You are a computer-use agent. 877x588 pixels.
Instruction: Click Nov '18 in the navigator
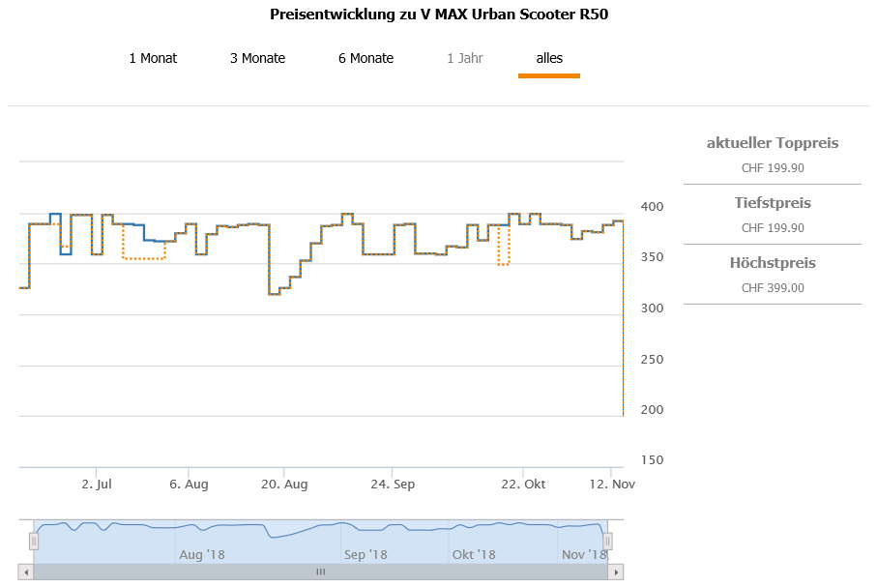pyautogui.click(x=582, y=554)
